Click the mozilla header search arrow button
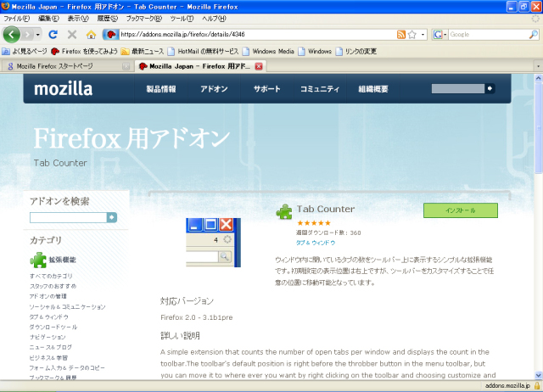The width and height of the screenshot is (543, 392). (490, 88)
